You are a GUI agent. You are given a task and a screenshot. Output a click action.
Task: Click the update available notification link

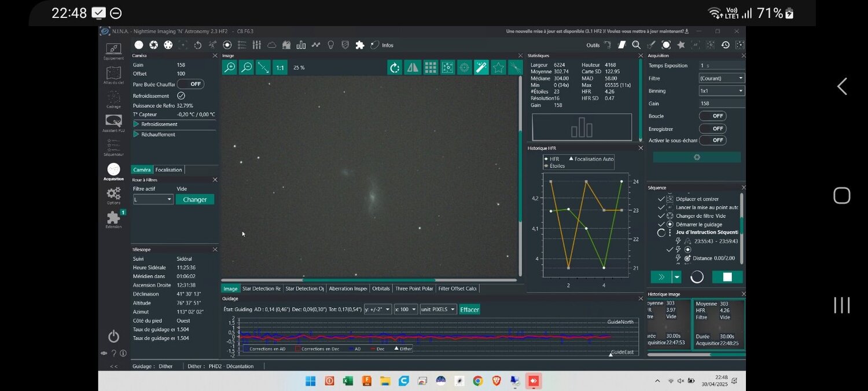point(597,31)
